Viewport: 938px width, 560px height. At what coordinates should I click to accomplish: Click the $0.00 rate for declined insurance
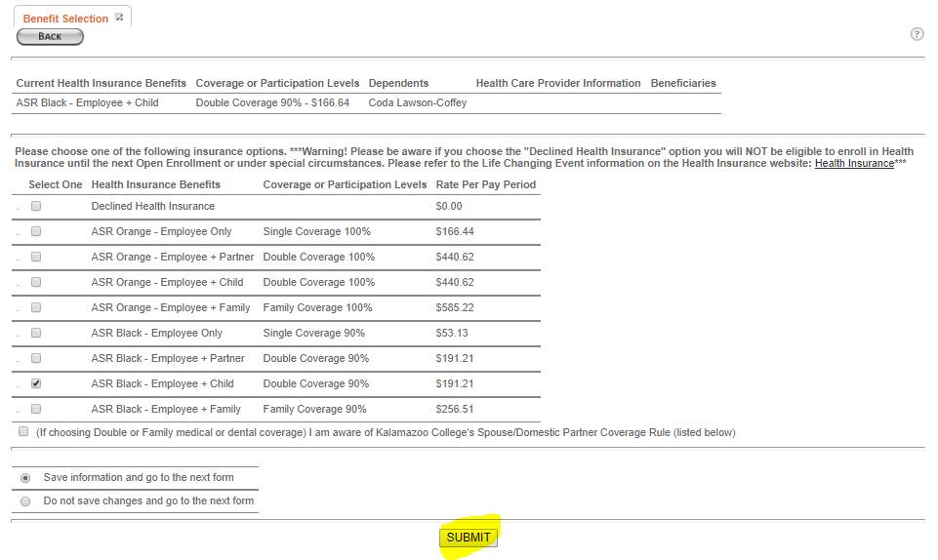point(449,206)
